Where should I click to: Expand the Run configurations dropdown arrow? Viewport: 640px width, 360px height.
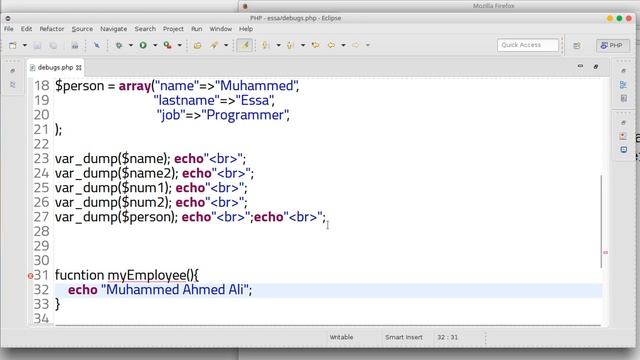coord(155,45)
